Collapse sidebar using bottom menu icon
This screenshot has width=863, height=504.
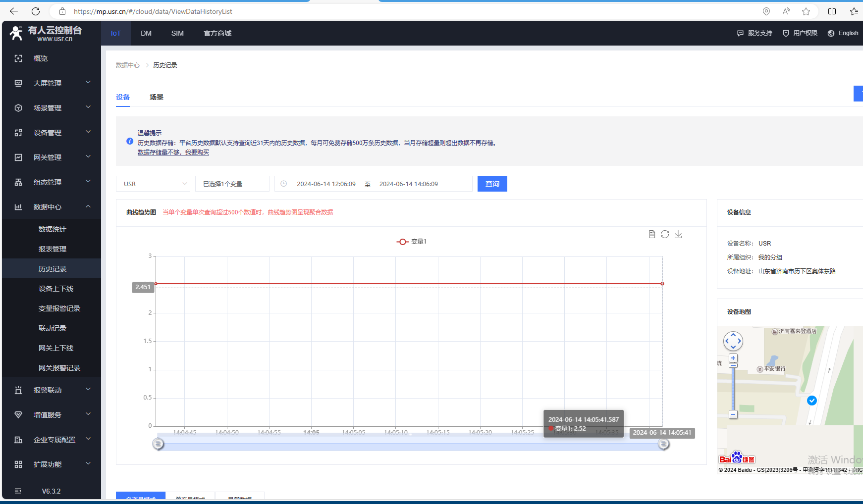click(x=18, y=491)
